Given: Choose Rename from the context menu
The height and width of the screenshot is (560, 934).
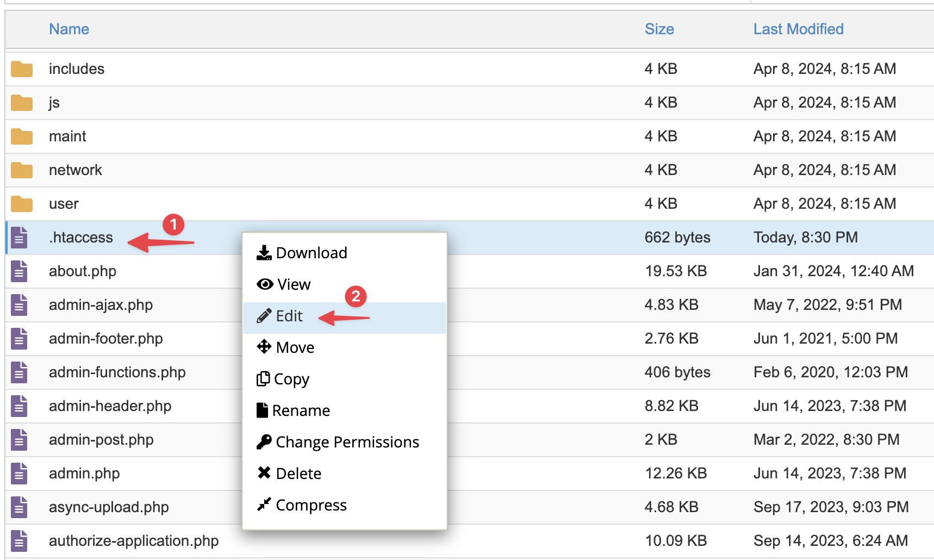Looking at the screenshot, I should coord(345,410).
